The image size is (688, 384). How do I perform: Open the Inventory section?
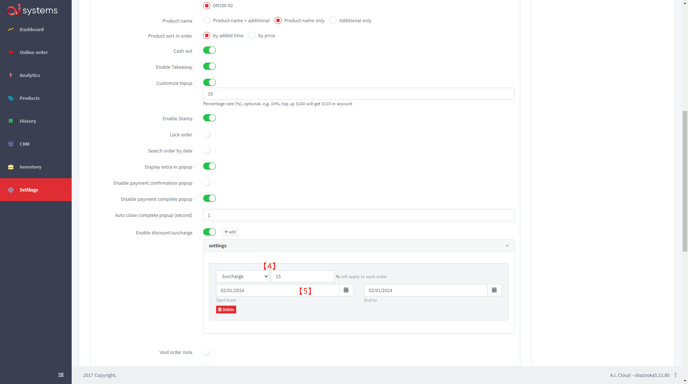tap(30, 167)
